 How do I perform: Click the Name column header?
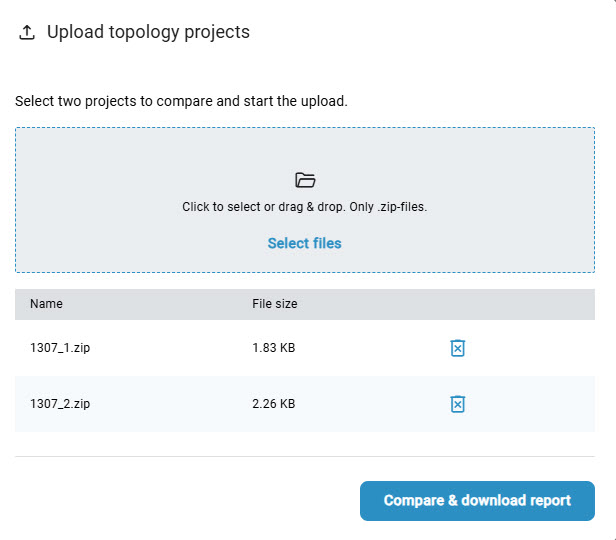click(46, 304)
